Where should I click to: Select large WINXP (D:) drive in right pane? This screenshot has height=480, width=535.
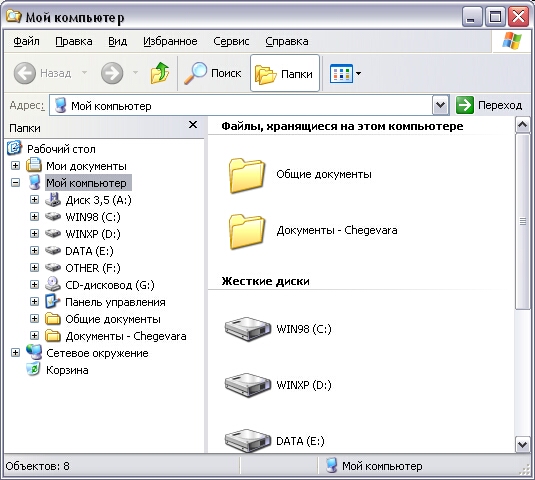pos(248,385)
